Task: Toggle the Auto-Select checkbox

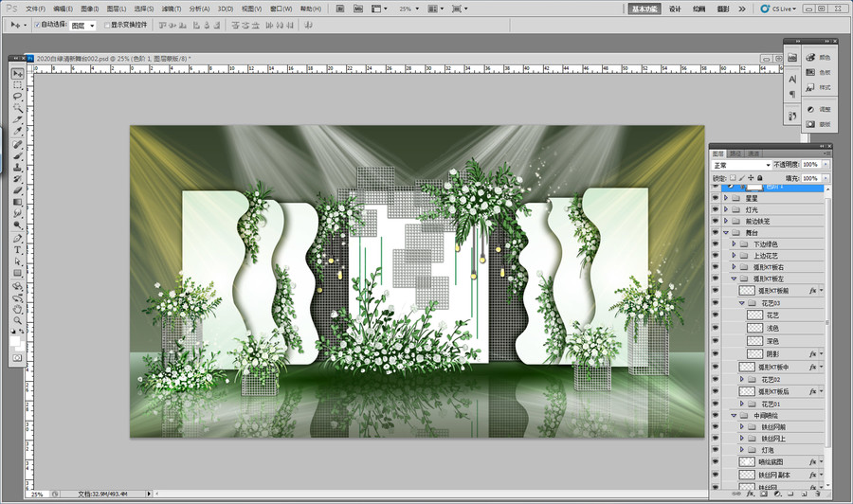Action: pos(37,25)
